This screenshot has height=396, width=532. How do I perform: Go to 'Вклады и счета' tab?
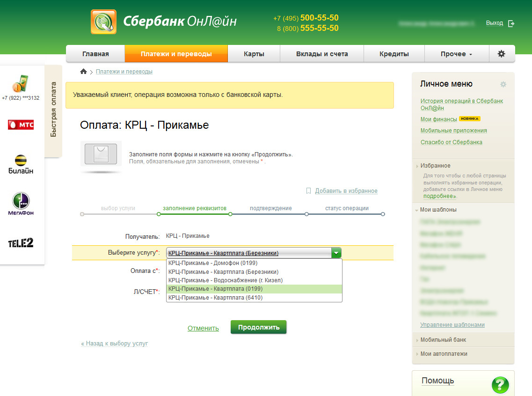coord(322,54)
